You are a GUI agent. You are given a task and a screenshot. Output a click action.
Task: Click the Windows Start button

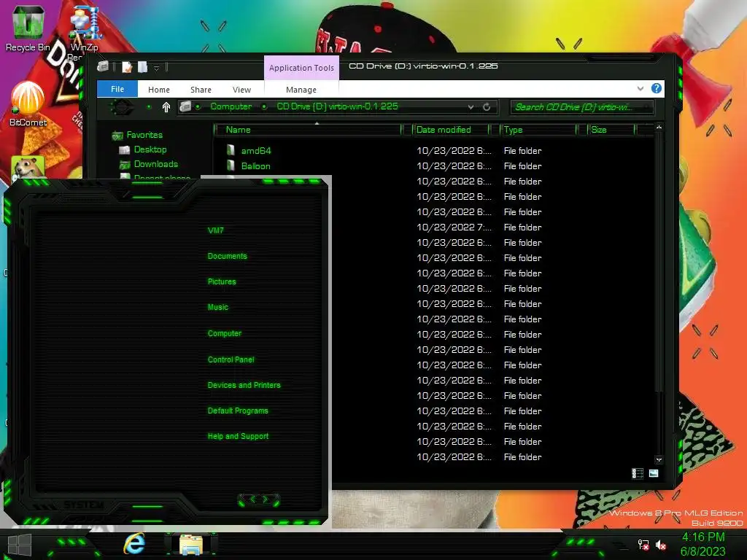click(x=20, y=545)
